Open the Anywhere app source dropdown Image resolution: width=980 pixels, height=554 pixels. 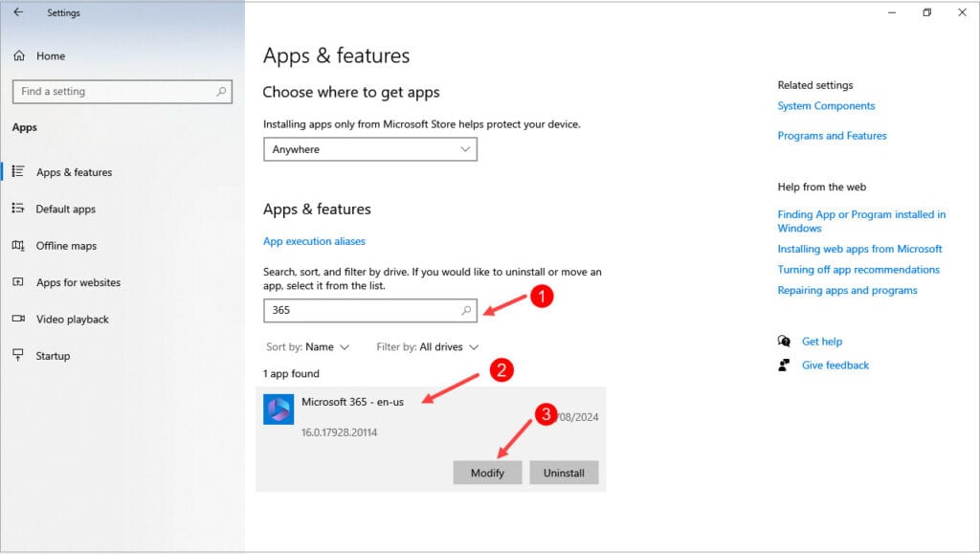[369, 149]
